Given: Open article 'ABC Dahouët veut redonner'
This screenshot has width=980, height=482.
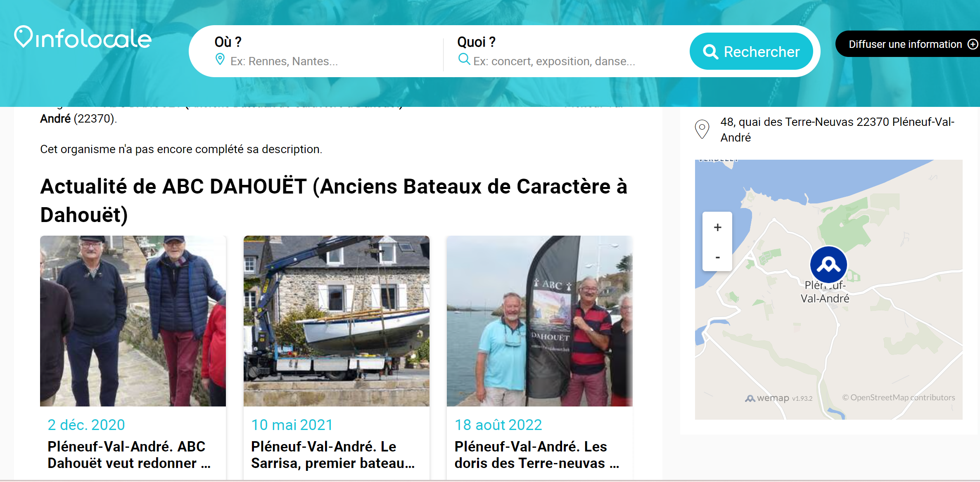Looking at the screenshot, I should 129,455.
